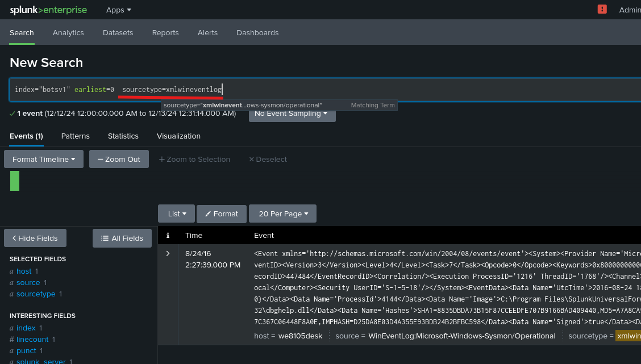Click the info column header icon
Image resolution: width=641 pixels, height=364 pixels.
(x=168, y=235)
